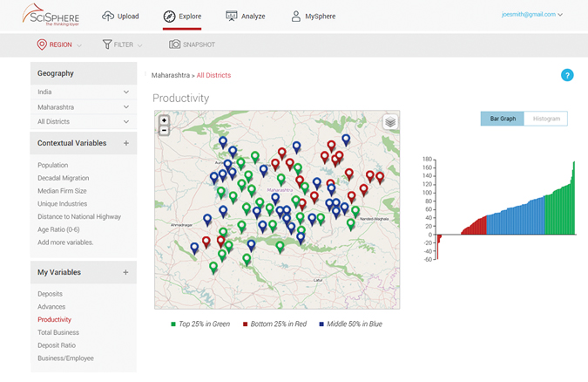Click the SciSphere logo
This screenshot has width=588, height=382.
click(51, 15)
